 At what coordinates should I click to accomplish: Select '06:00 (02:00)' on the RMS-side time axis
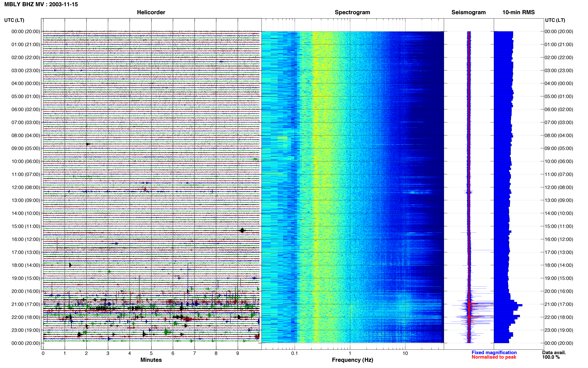pyautogui.click(x=559, y=109)
